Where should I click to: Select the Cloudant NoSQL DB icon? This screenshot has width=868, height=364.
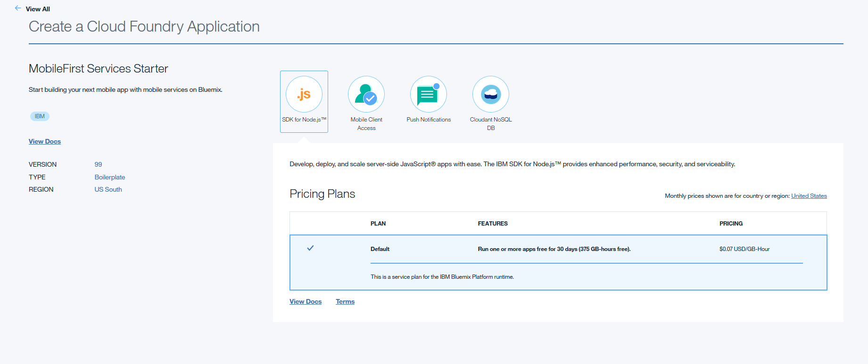point(491,94)
